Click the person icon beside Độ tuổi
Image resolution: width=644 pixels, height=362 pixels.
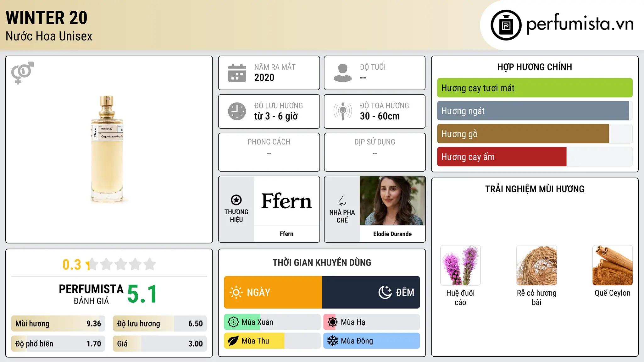[x=343, y=73]
